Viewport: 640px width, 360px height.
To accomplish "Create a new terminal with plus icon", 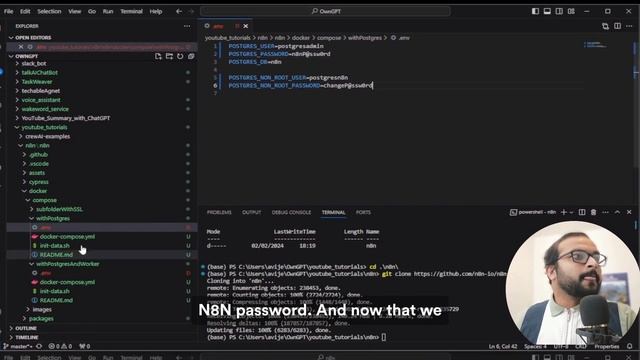I will [x=564, y=212].
